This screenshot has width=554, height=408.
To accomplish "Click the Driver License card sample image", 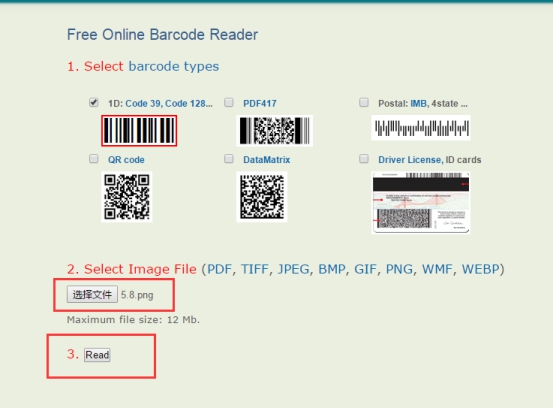I will coord(421,203).
